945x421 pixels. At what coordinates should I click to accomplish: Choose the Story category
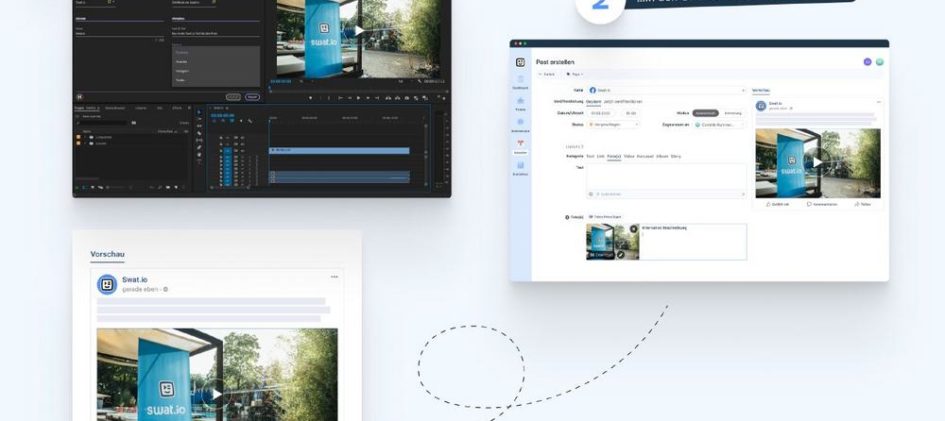coord(676,156)
